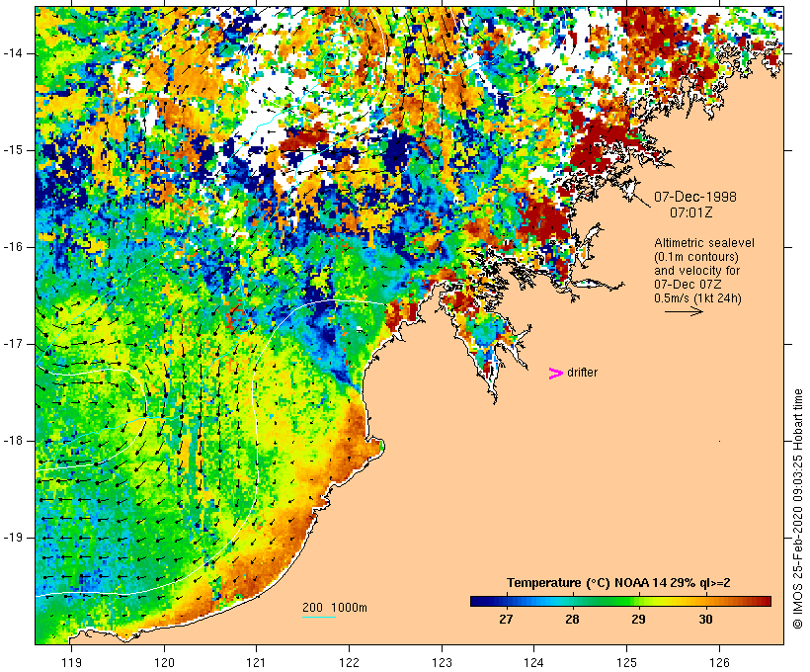
Task: Click the '120' longitude axis label
Action: (x=164, y=662)
